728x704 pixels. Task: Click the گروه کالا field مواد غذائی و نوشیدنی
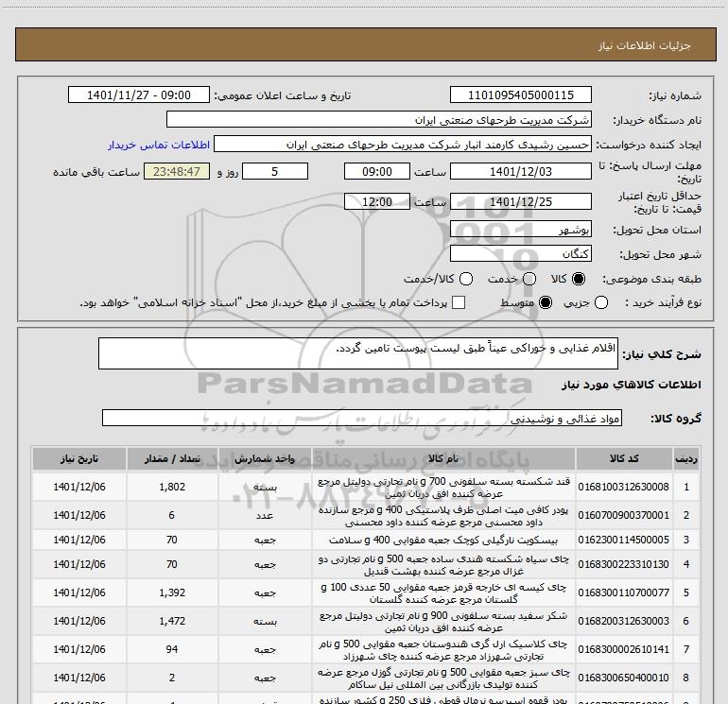362,418
